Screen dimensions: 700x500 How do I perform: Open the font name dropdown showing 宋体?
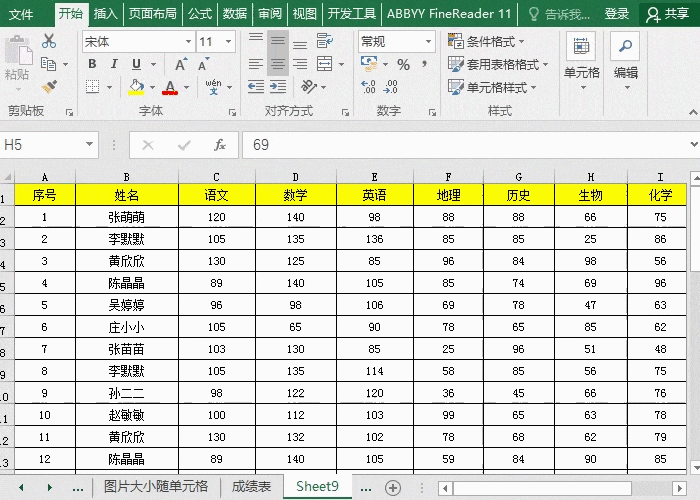(188, 42)
